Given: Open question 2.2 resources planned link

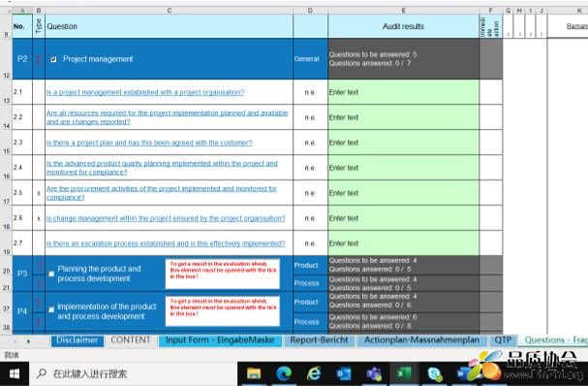Looking at the screenshot, I should (168, 117).
